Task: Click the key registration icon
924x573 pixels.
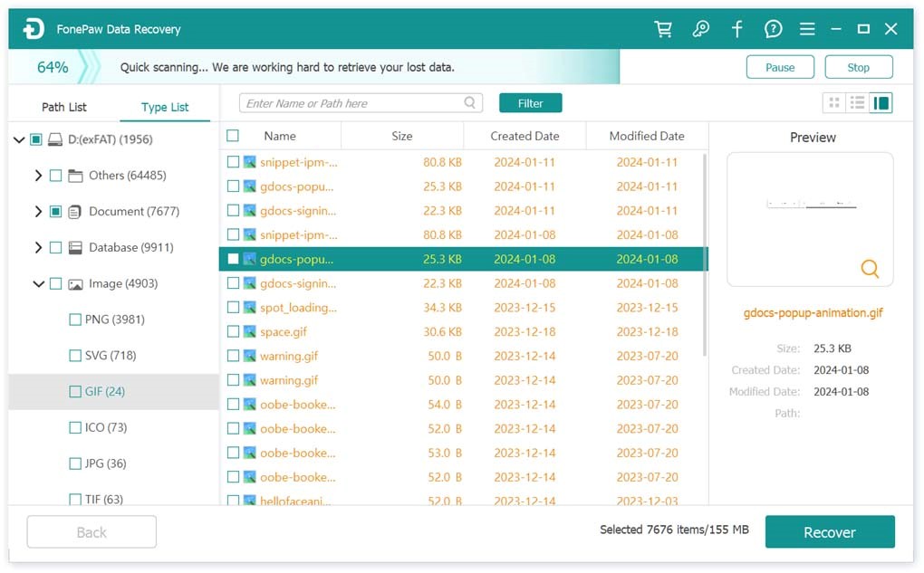Action: [x=700, y=29]
